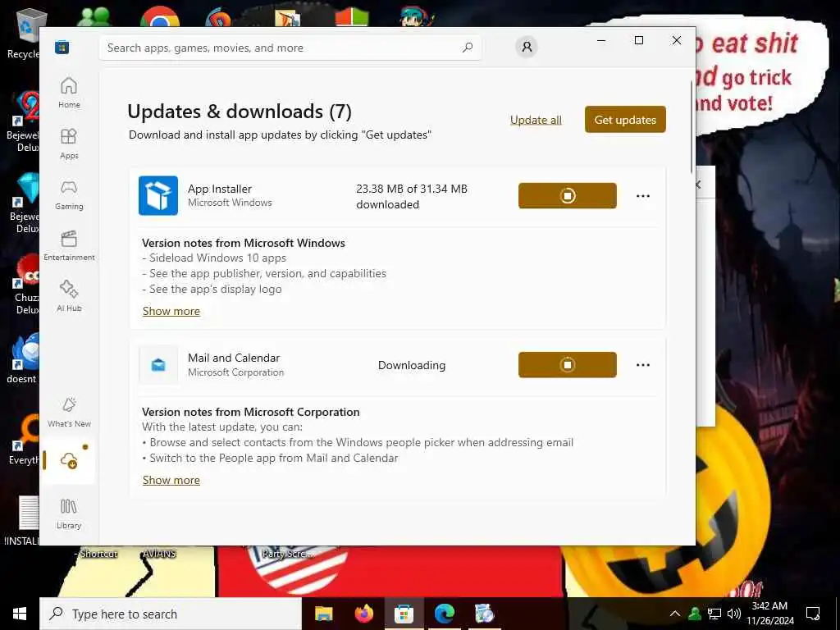This screenshot has height=630, width=840.
Task: Open File Explorer from the taskbar
Action: coord(323,614)
